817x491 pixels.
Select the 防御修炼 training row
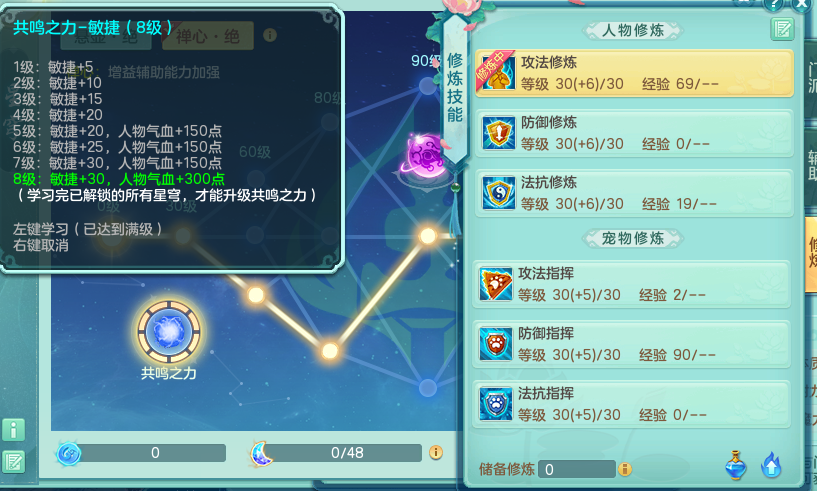[x=634, y=133]
